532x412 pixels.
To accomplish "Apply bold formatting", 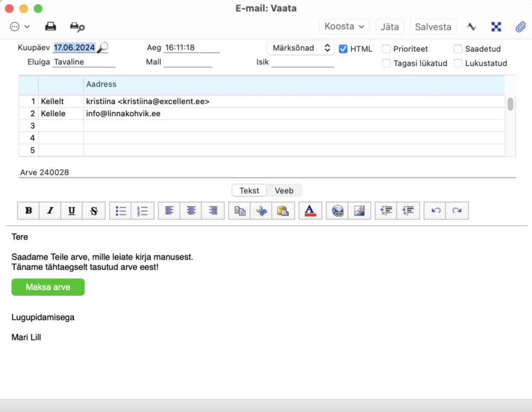I will pos(29,211).
